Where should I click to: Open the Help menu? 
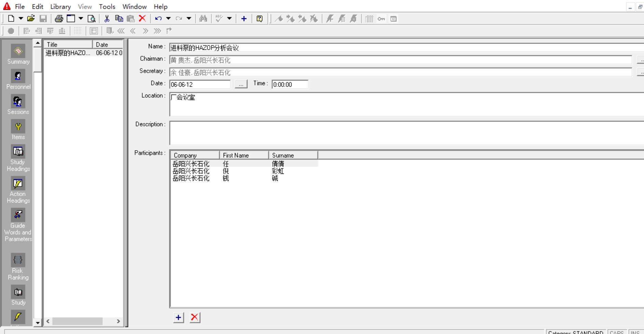point(160,6)
